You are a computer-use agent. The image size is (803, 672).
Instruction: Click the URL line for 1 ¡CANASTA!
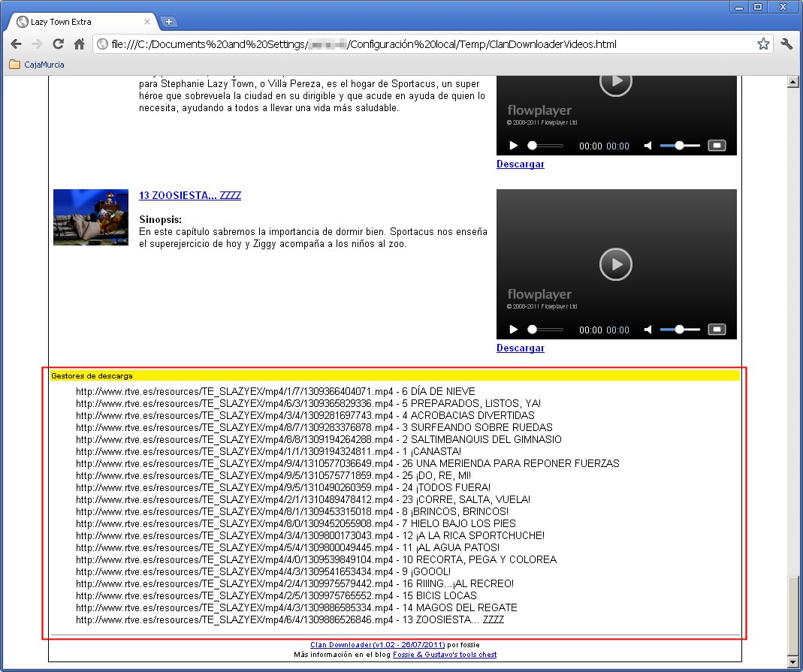[268, 451]
